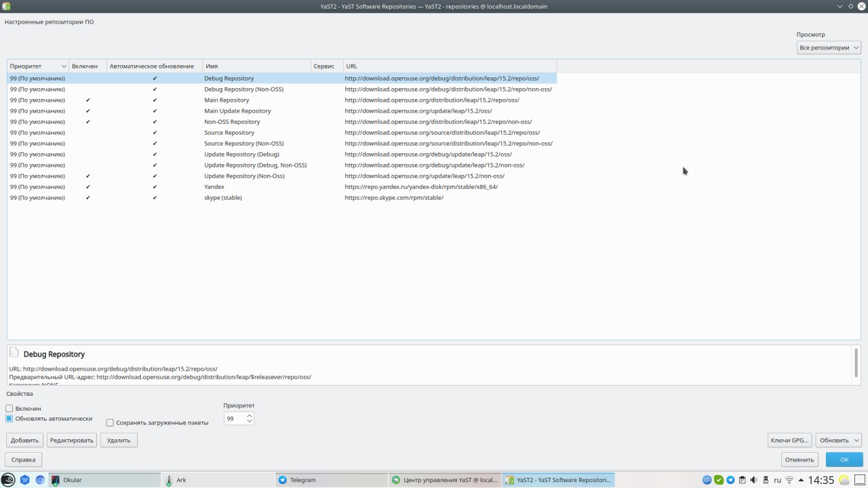Open the volume control tray icon
The width and height of the screenshot is (868, 488).
[x=754, y=480]
